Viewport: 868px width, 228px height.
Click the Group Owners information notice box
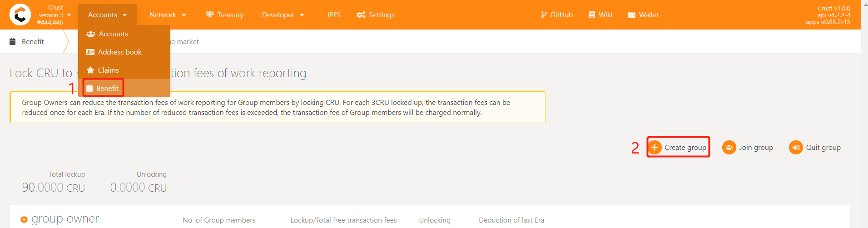[278, 108]
